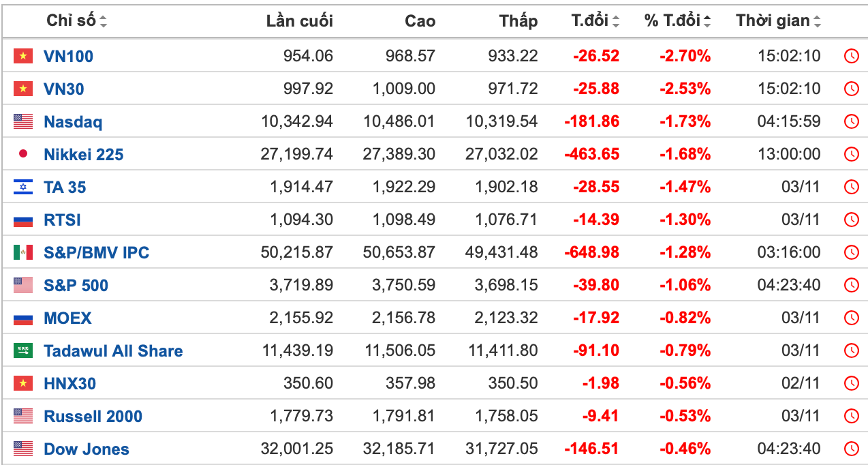
Task: Sort by % T.đổi percent column
Action: tap(677, 21)
